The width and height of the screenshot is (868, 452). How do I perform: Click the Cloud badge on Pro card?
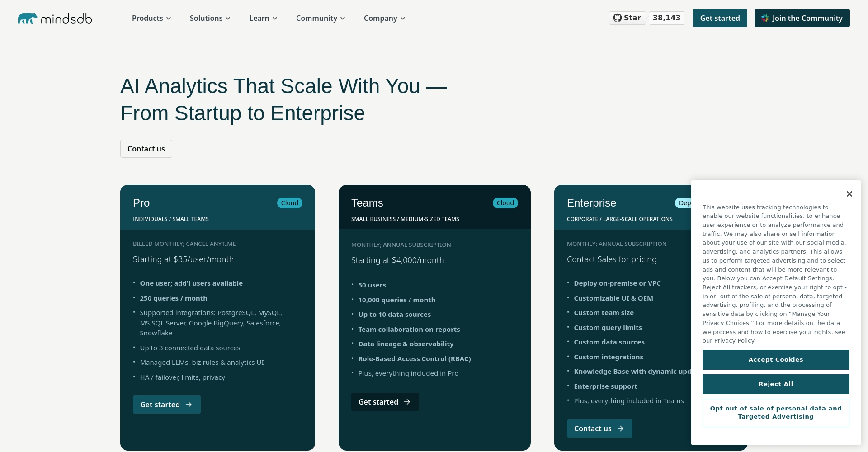coord(289,203)
